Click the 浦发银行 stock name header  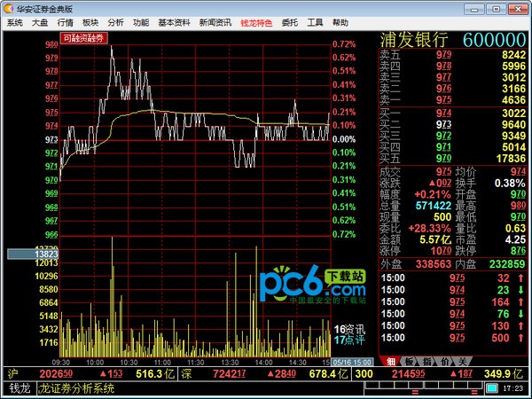tap(413, 41)
